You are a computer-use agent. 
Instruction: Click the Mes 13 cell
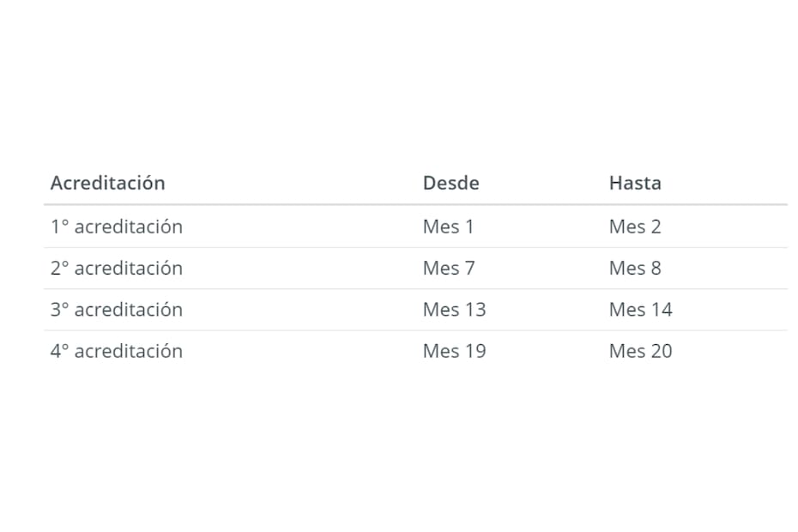tap(455, 310)
